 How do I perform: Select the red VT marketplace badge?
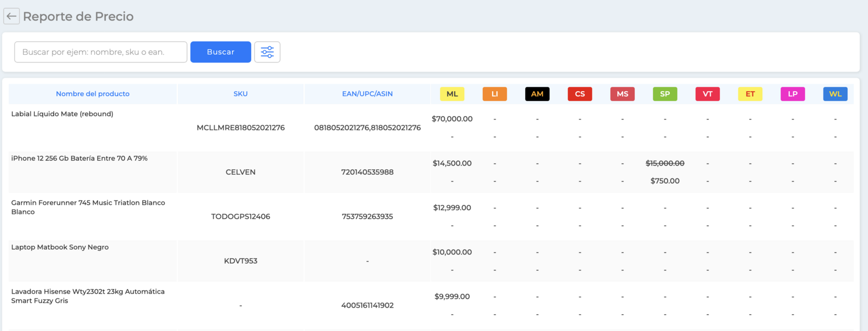(x=708, y=94)
